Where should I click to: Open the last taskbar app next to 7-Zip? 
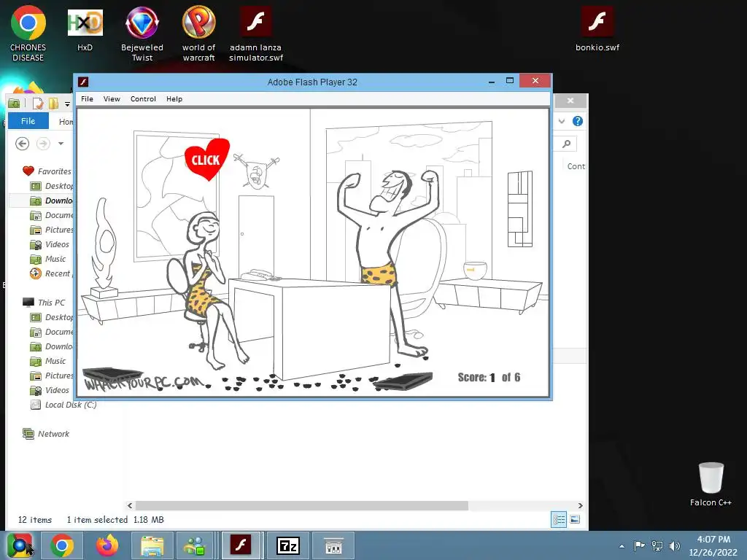333,545
